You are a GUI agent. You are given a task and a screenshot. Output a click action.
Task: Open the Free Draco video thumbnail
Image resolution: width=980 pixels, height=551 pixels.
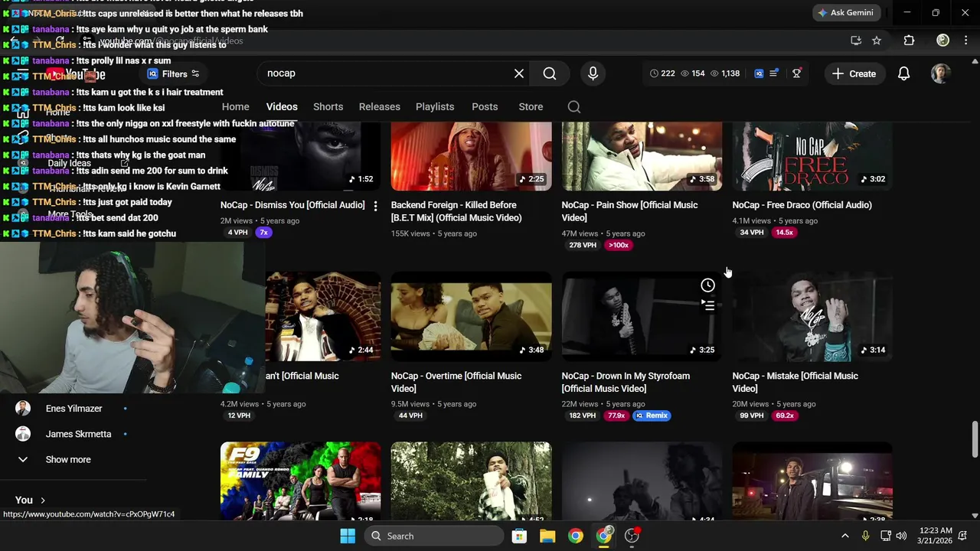coord(812,156)
